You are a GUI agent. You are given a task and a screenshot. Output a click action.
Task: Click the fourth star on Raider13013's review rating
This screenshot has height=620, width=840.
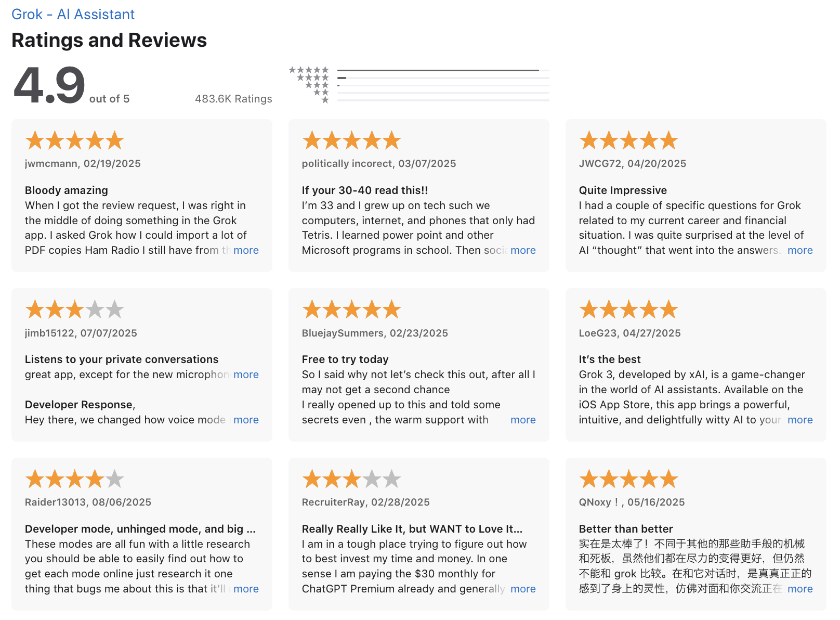[x=95, y=479]
